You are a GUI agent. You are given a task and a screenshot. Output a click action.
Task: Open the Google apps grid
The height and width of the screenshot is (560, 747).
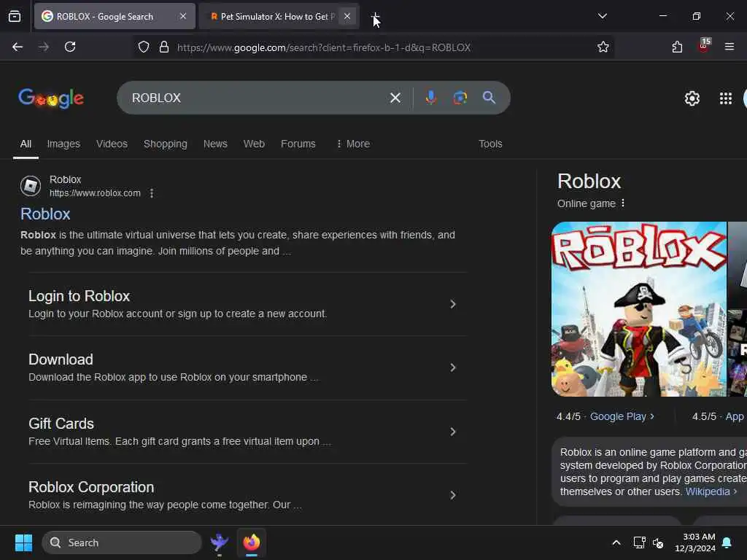point(726,98)
